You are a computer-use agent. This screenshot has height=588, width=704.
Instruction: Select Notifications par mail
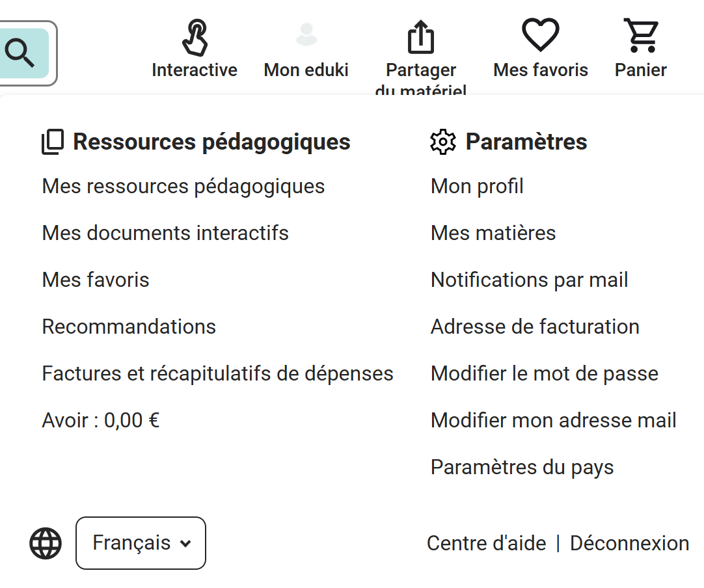[529, 280]
